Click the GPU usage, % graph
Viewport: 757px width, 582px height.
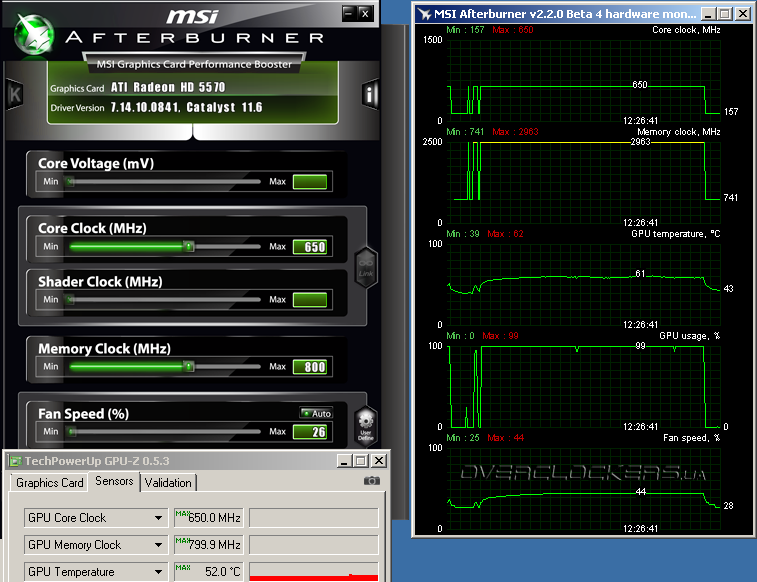click(584, 386)
